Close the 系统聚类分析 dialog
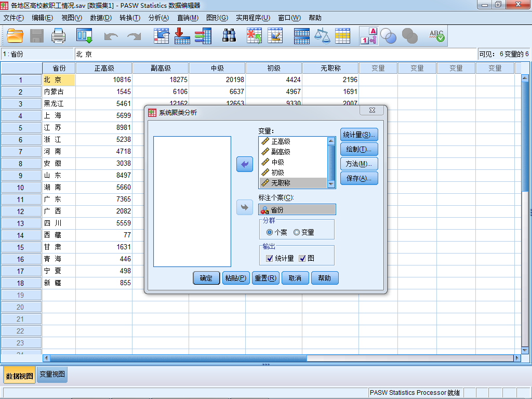The height and width of the screenshot is (399, 532). point(372,110)
